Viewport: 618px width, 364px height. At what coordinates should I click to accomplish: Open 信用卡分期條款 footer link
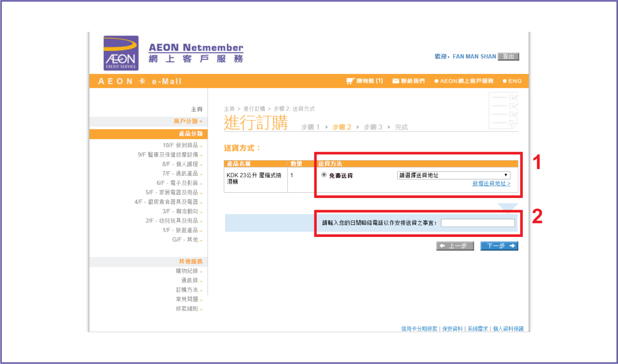tap(419, 329)
